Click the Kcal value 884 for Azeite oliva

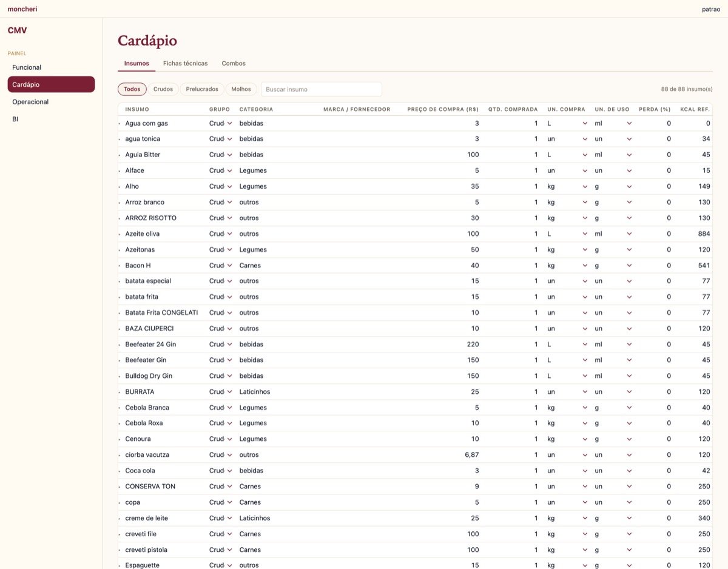(704, 234)
